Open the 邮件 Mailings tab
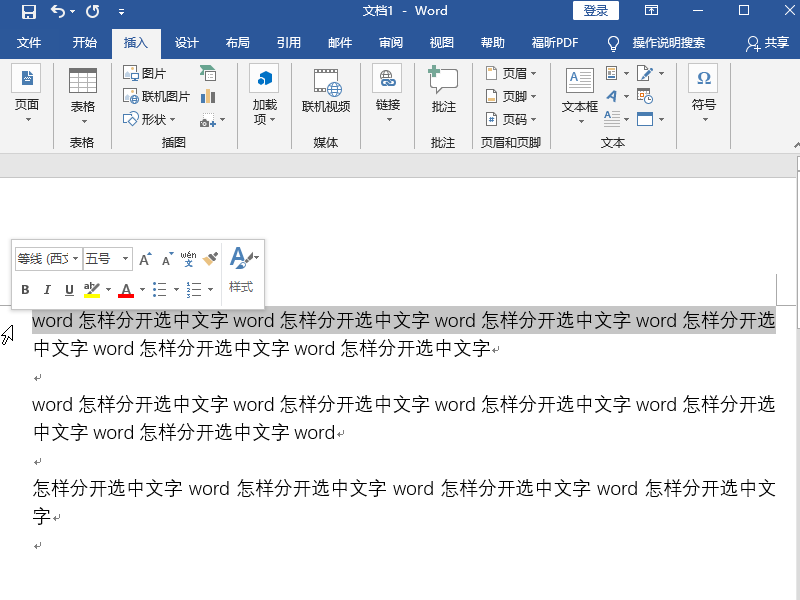Screen dimensions: 800x600 pos(339,43)
